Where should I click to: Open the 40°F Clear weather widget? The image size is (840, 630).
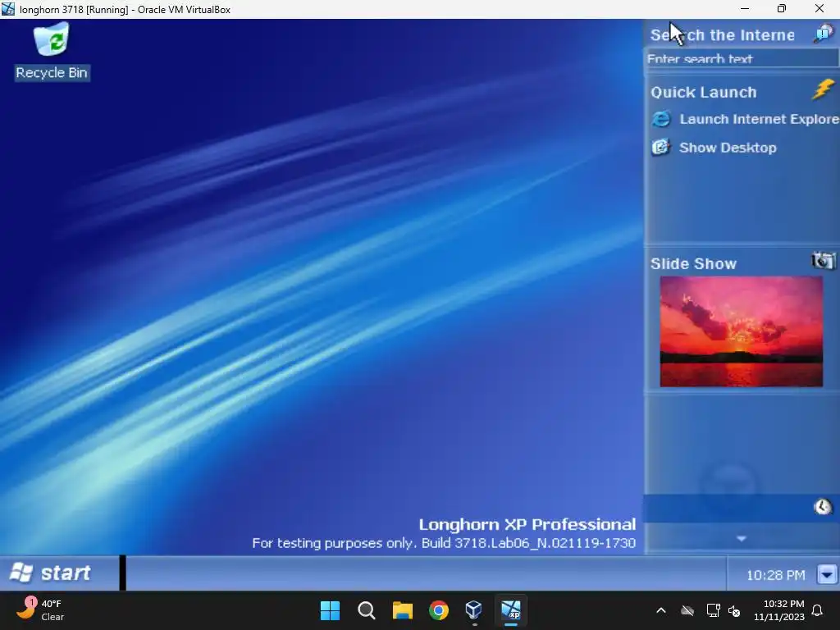click(x=41, y=610)
